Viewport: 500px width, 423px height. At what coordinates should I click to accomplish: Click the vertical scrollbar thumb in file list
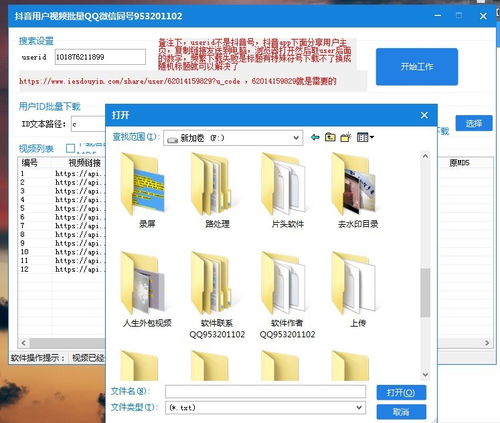[x=425, y=292]
